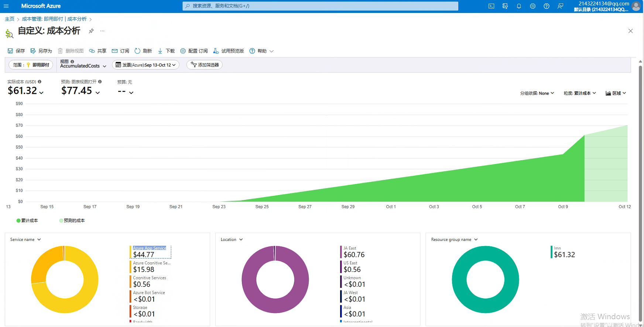Focus the top search resources box
Image resolution: width=644 pixels, height=327 pixels.
tap(320, 6)
